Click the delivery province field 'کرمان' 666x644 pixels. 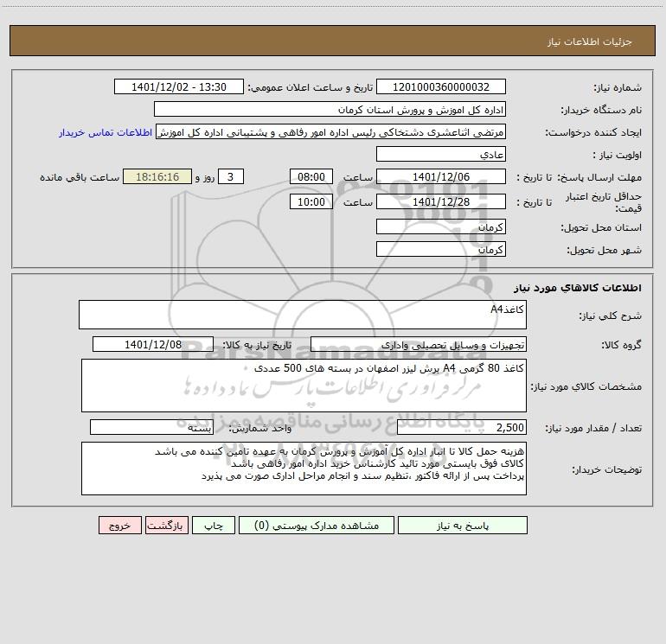tap(441, 226)
